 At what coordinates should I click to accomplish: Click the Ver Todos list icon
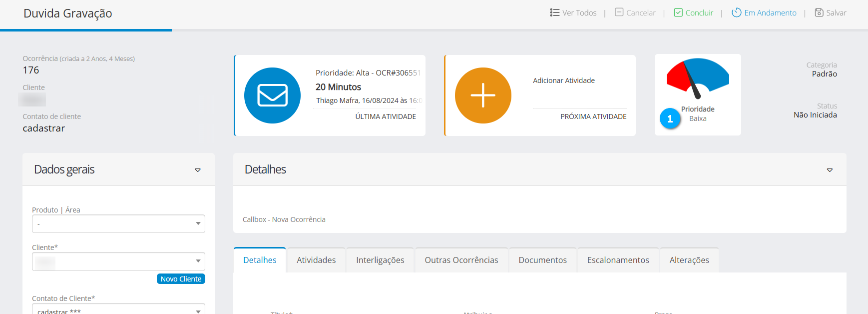tap(554, 12)
